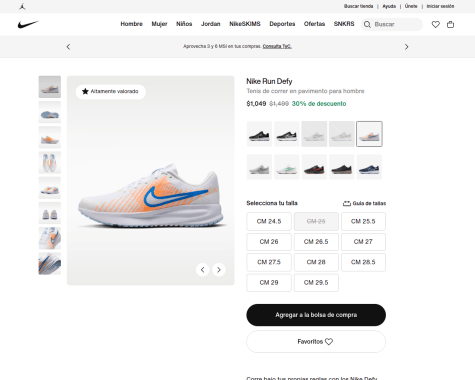Viewport: 475px width, 380px height.
Task: Click the star icon in Altamente valorado badge
Action: 85,91
